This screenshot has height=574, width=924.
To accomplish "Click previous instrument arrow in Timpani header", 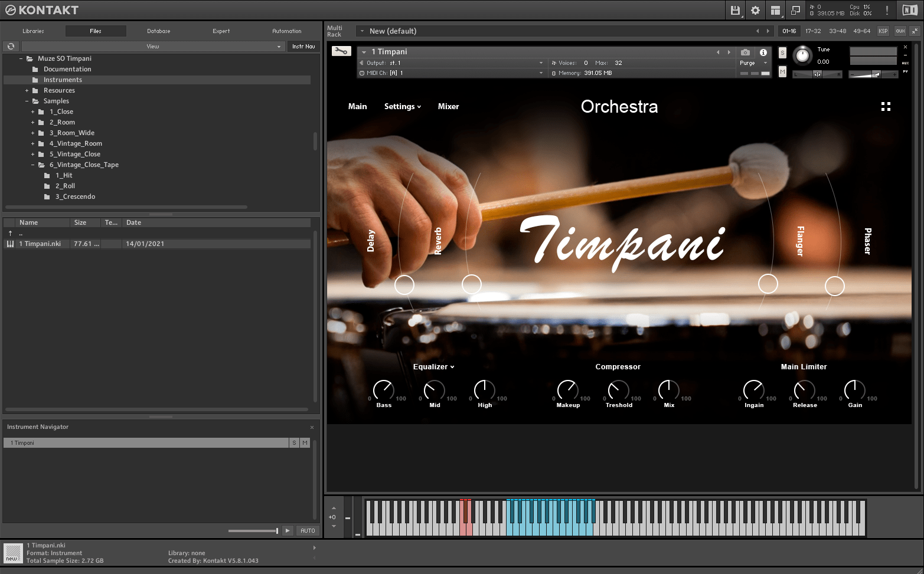I will click(719, 52).
